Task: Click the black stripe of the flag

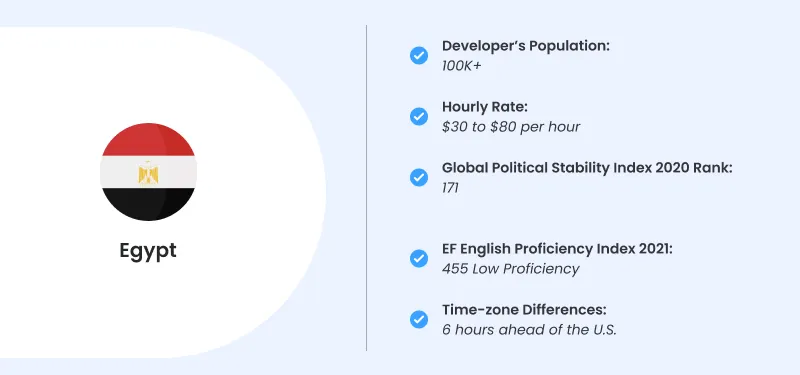Action: (x=148, y=204)
